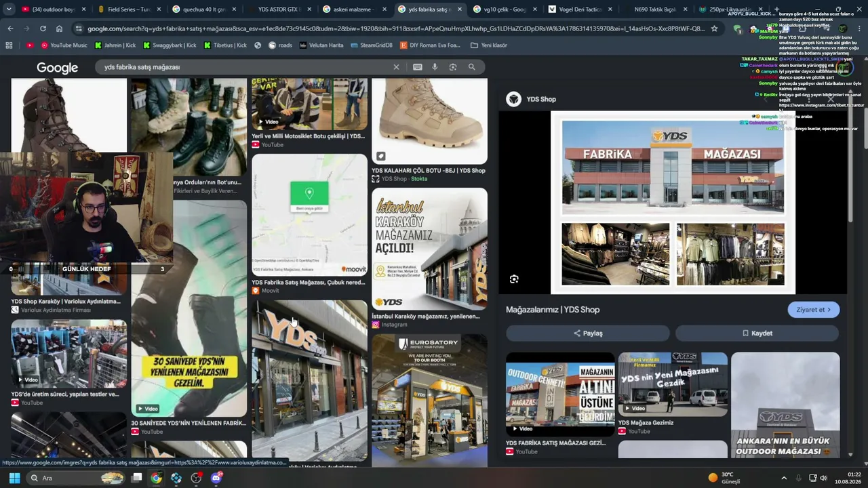The image size is (868, 488).
Task: Open Task View on the taskbar
Action: 136,478
